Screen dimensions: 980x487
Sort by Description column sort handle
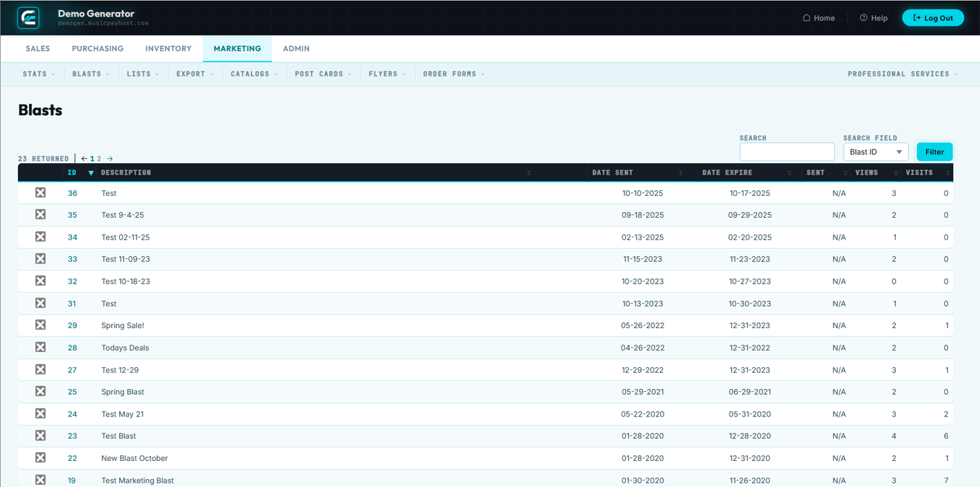[529, 173]
